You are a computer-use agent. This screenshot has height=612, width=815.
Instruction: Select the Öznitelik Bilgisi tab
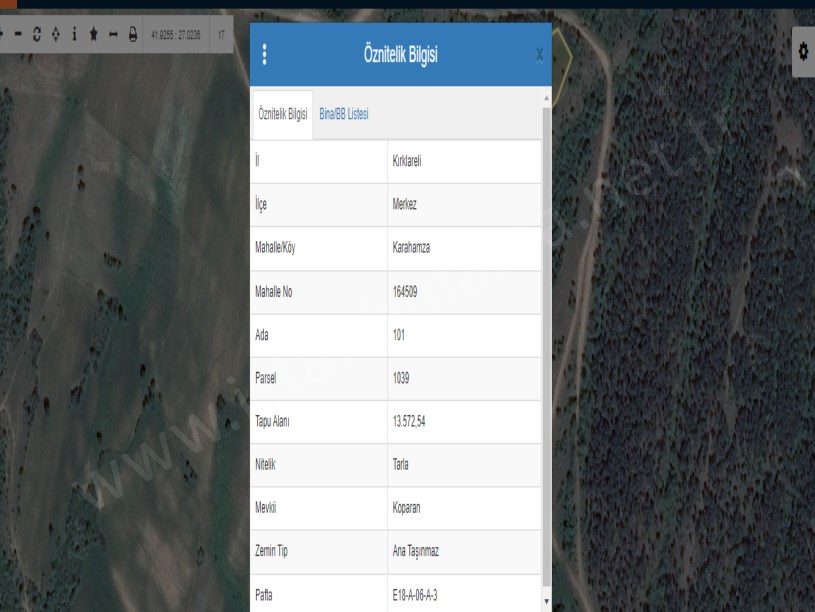click(x=283, y=115)
